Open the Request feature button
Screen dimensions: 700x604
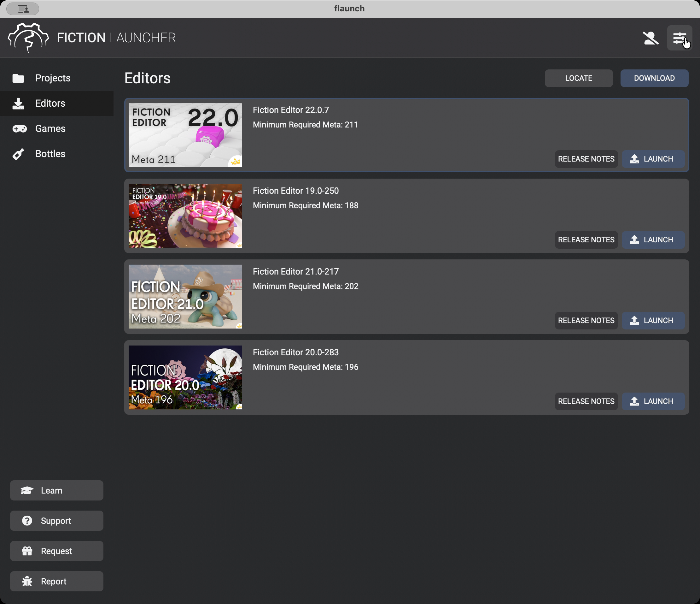point(57,551)
